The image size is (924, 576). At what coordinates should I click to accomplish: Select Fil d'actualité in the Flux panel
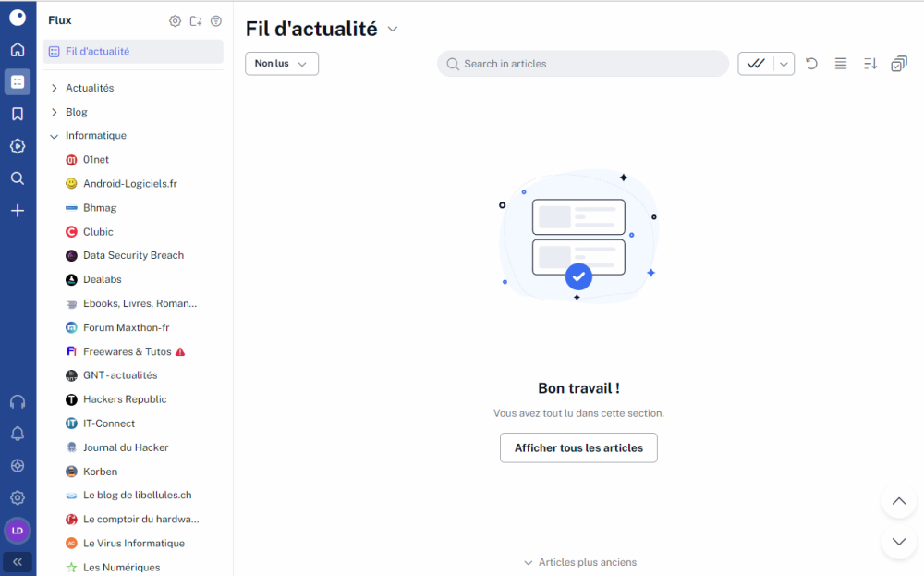(x=97, y=52)
